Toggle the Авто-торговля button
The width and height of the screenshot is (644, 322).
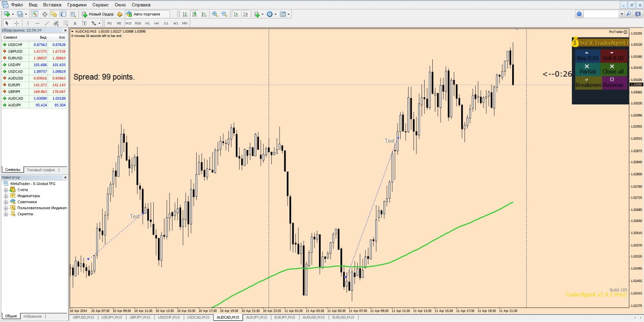pyautogui.click(x=147, y=14)
